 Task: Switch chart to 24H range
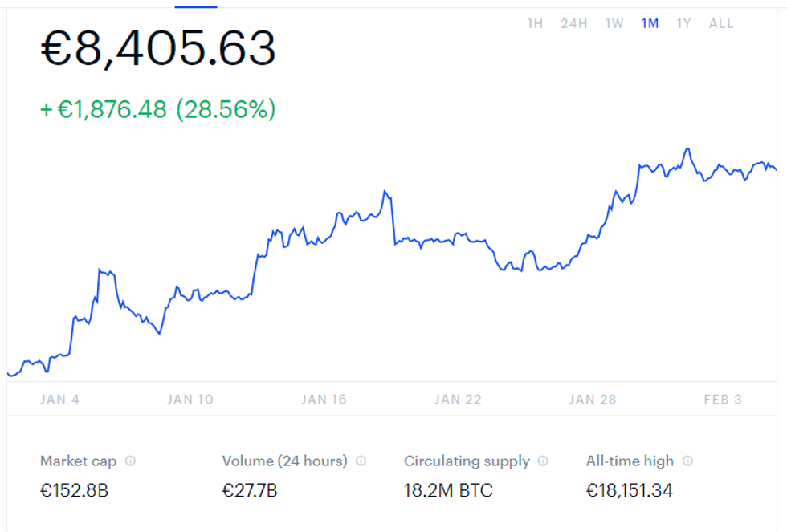click(574, 23)
